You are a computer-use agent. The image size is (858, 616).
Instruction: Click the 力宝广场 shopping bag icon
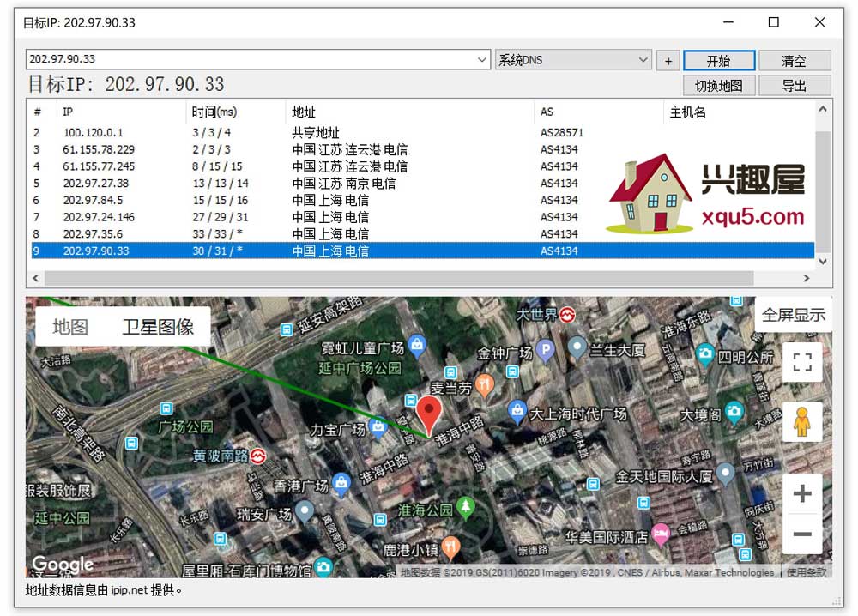coord(378,426)
